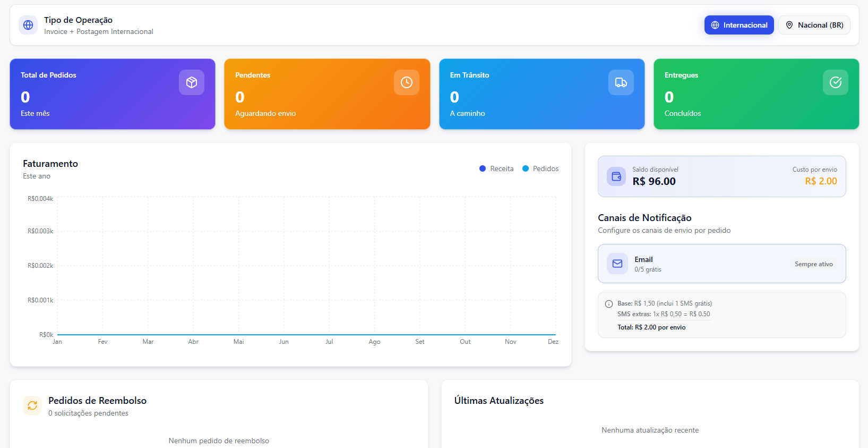
Task: Click the 'Últimas Atualizações' heading
Action: (x=499, y=401)
